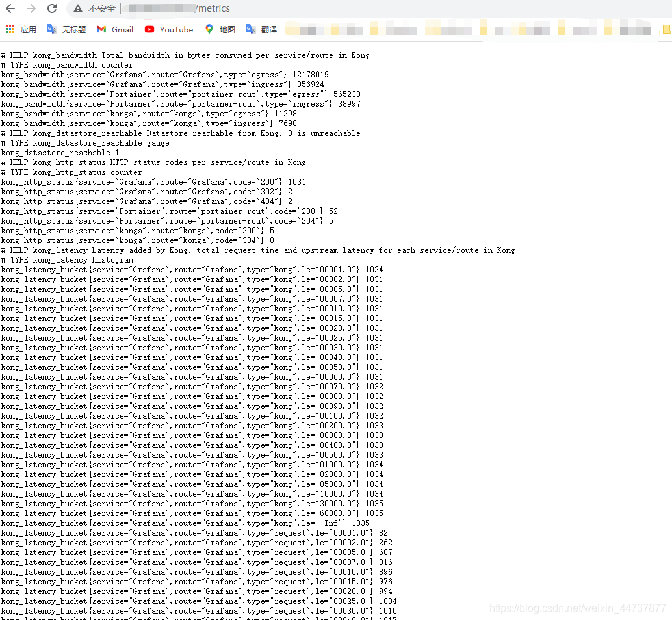The image size is (672, 620).
Task: Click Grafana code="200" status line
Action: 153,182
